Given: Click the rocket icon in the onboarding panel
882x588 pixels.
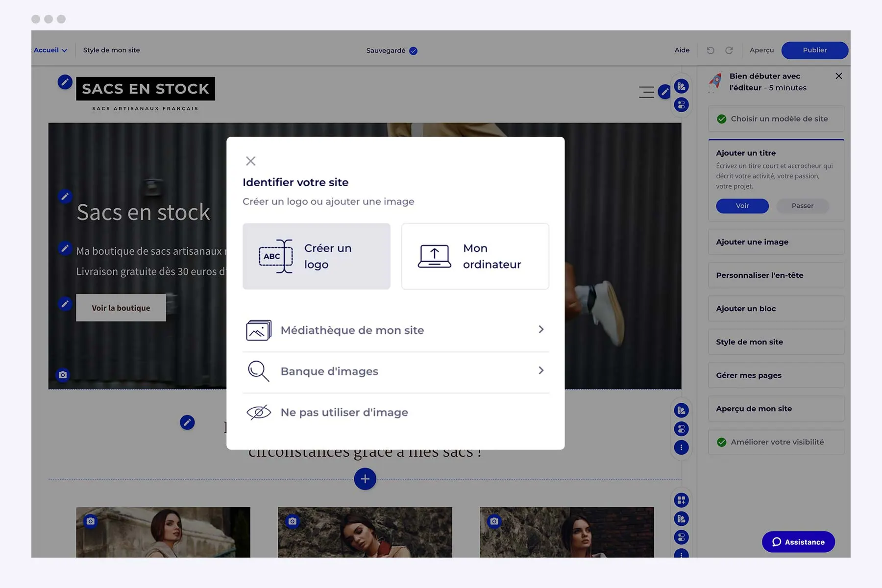Looking at the screenshot, I should click(716, 81).
